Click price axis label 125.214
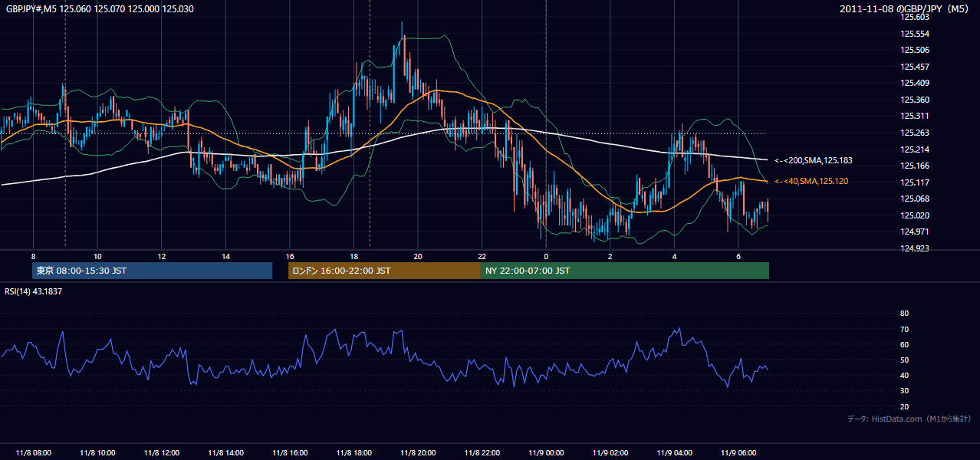Image resolution: width=980 pixels, height=460 pixels. click(x=915, y=150)
